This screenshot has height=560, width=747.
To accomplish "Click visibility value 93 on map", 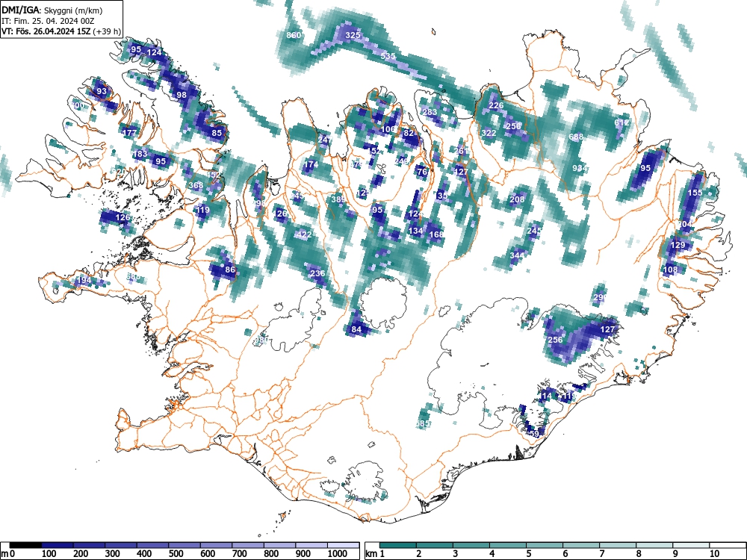I will (102, 91).
